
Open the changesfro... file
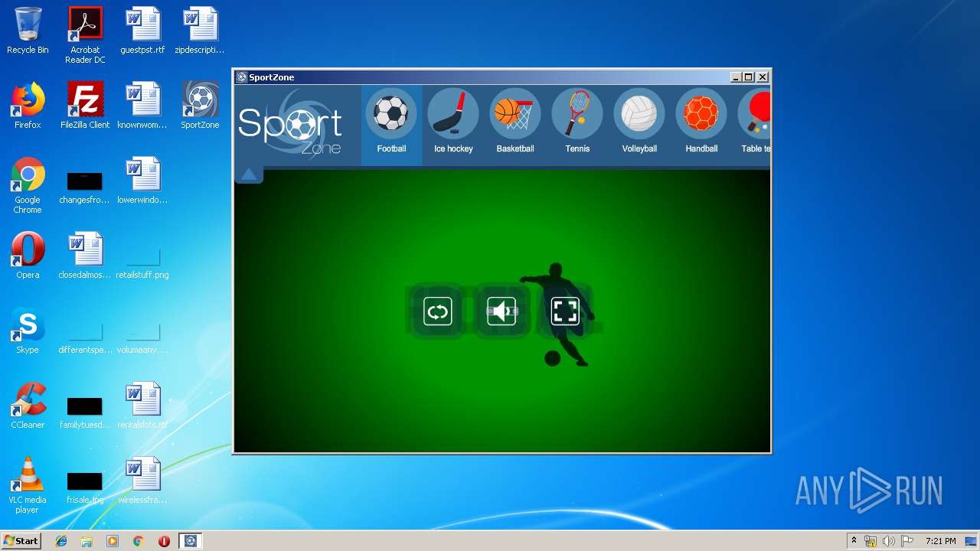pos(85,186)
